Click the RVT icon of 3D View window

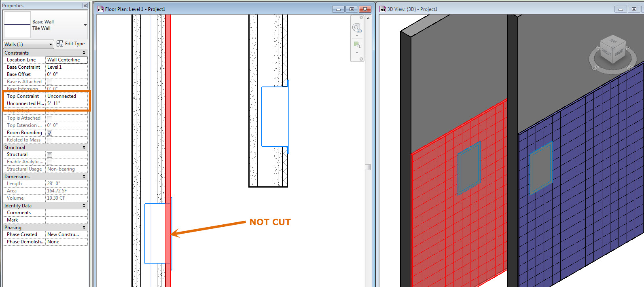(x=383, y=9)
